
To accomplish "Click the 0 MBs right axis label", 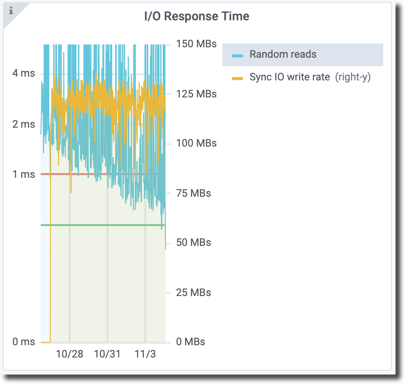I will tap(190, 342).
